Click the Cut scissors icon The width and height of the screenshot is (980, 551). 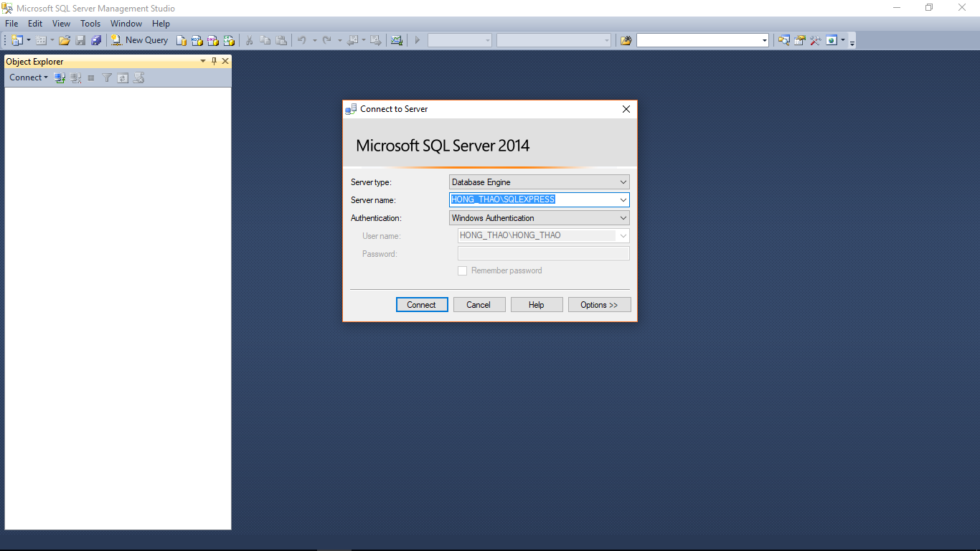click(250, 40)
